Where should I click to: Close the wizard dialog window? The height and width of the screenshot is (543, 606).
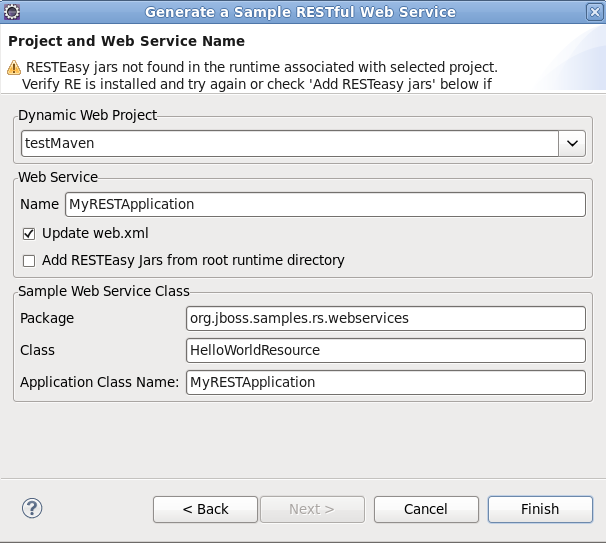pos(592,12)
